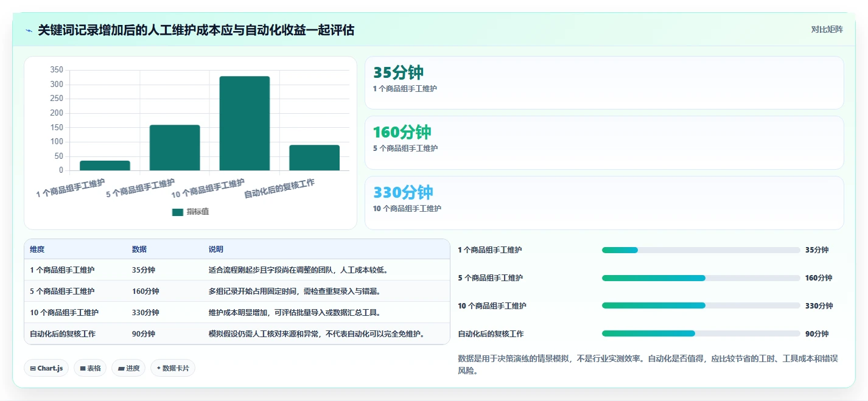This screenshot has width=868, height=401.
Task: Select the 35分钟 data card
Action: tap(604, 83)
